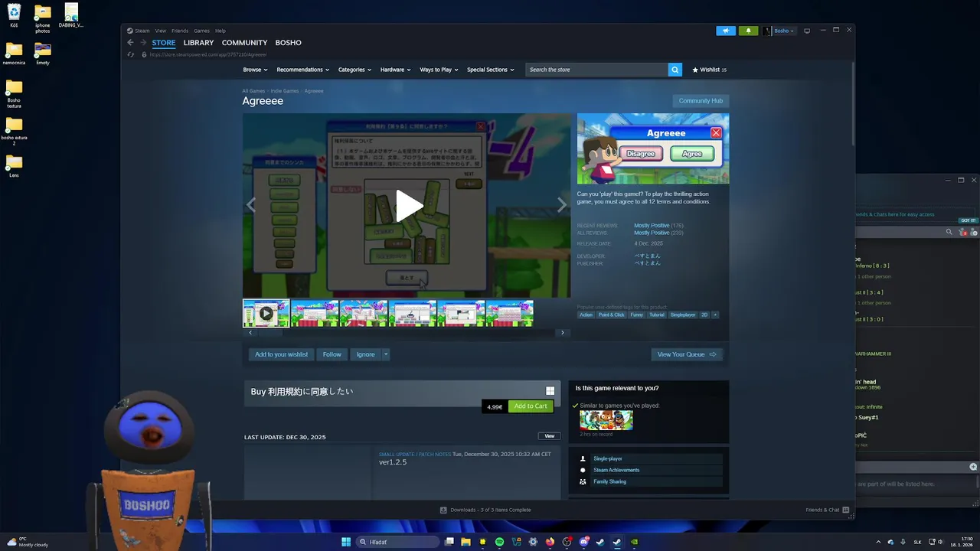
Task: Open Downloads status at bottom bar
Action: 485,510
